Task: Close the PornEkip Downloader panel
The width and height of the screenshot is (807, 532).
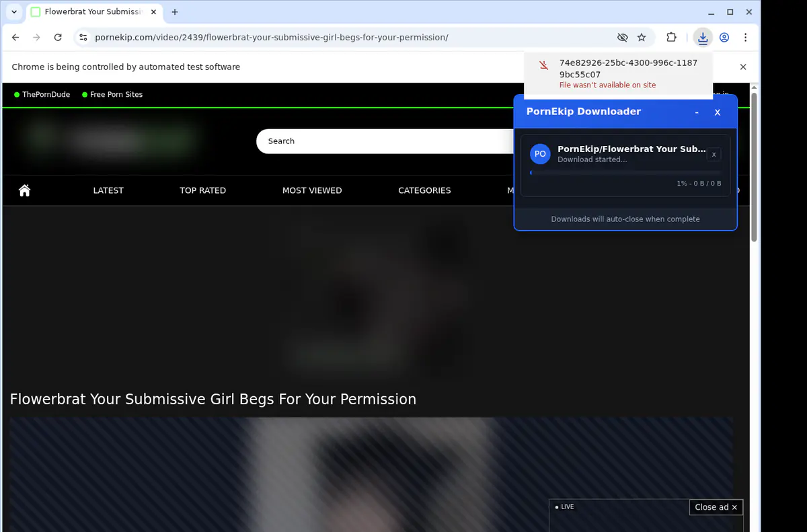Action: (718, 112)
